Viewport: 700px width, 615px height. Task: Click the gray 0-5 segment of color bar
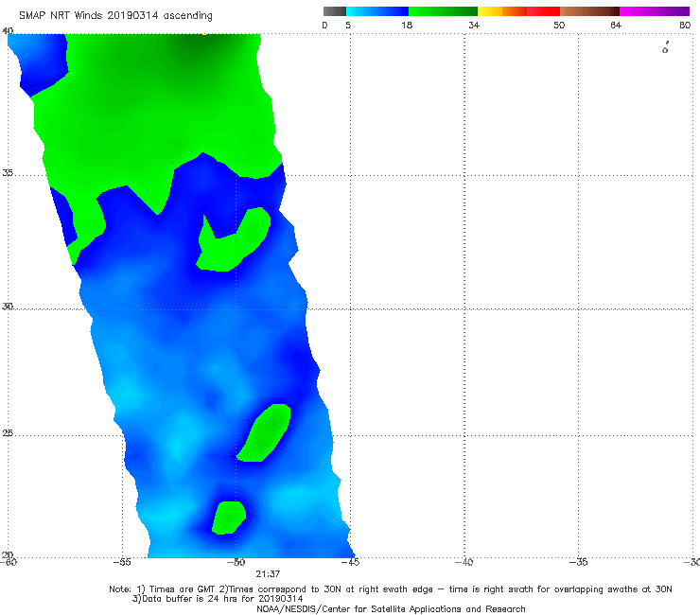click(335, 11)
